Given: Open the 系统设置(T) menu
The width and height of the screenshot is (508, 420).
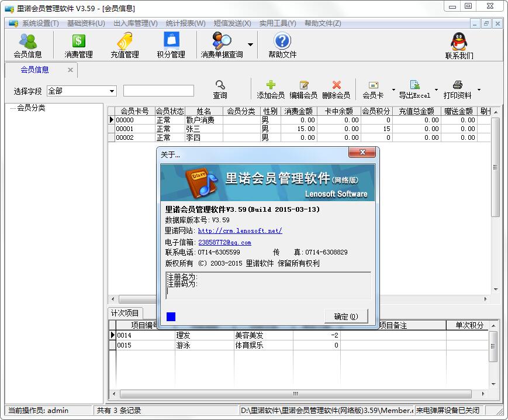Looking at the screenshot, I should 40,23.
